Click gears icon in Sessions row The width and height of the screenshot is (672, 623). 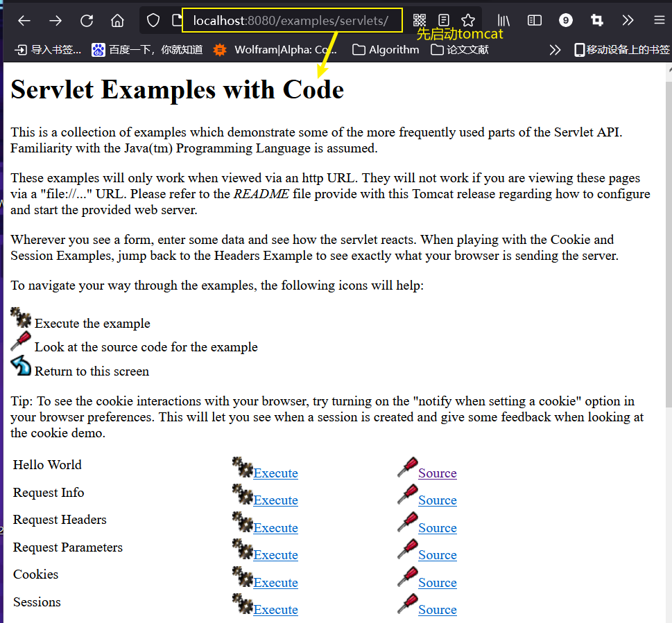point(243,604)
